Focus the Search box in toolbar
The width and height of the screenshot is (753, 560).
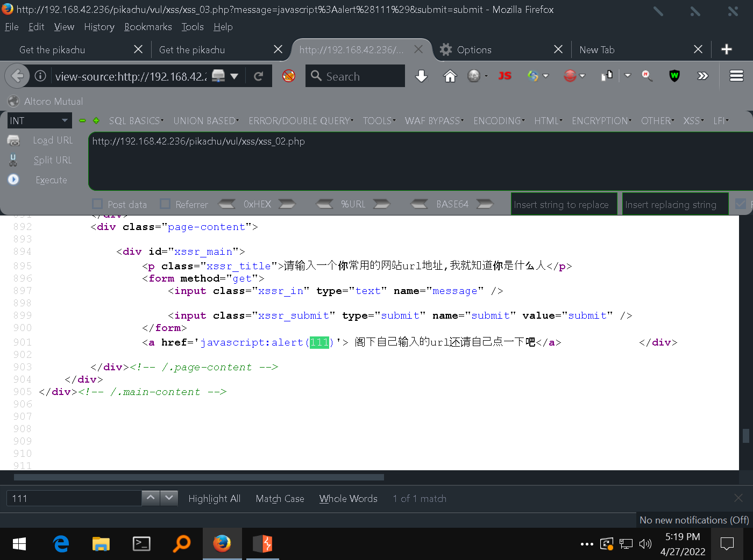click(355, 76)
